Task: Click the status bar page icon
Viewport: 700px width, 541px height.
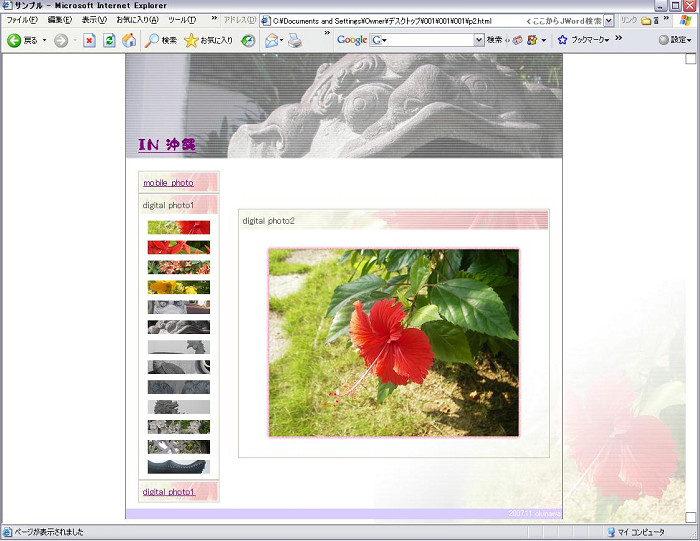Action: tap(7, 532)
